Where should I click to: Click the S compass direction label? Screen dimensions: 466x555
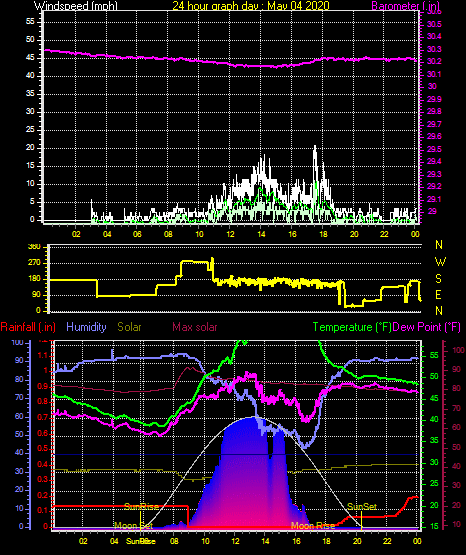438,279
